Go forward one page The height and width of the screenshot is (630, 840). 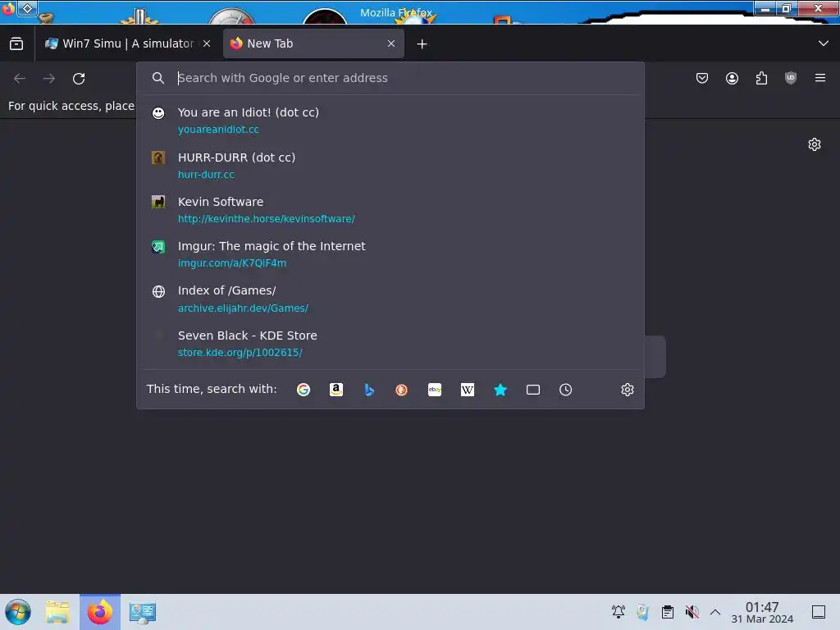click(x=49, y=78)
